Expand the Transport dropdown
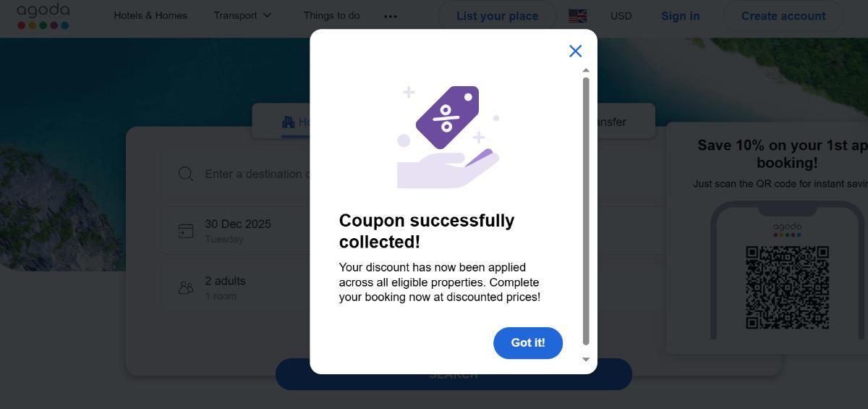The width and height of the screenshot is (868, 409). tap(242, 15)
